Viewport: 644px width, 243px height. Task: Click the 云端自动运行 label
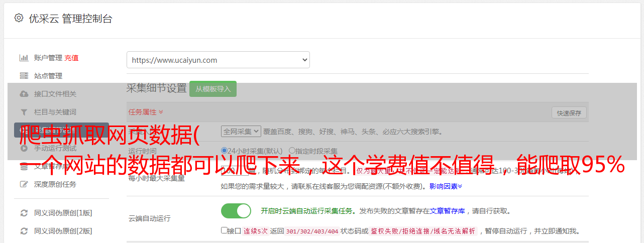pyautogui.click(x=149, y=219)
